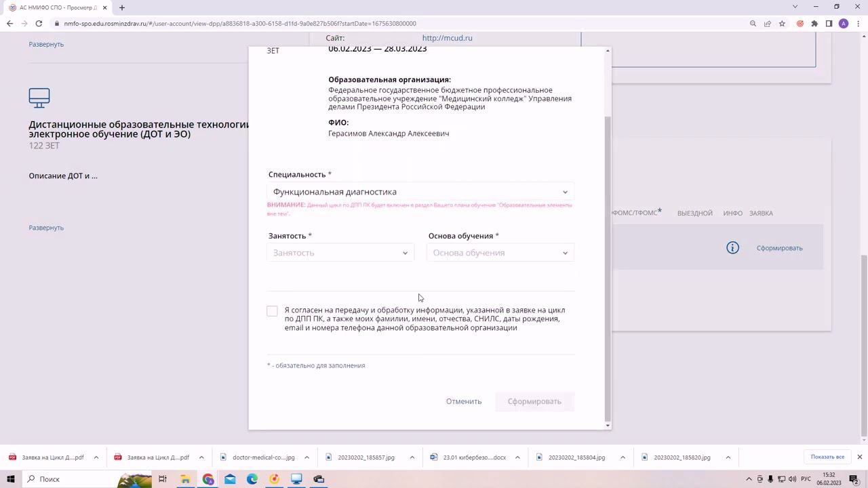This screenshot has width=868, height=488.
Task: Click the Развернуть link under Описание ДОТ
Action: pos(46,228)
